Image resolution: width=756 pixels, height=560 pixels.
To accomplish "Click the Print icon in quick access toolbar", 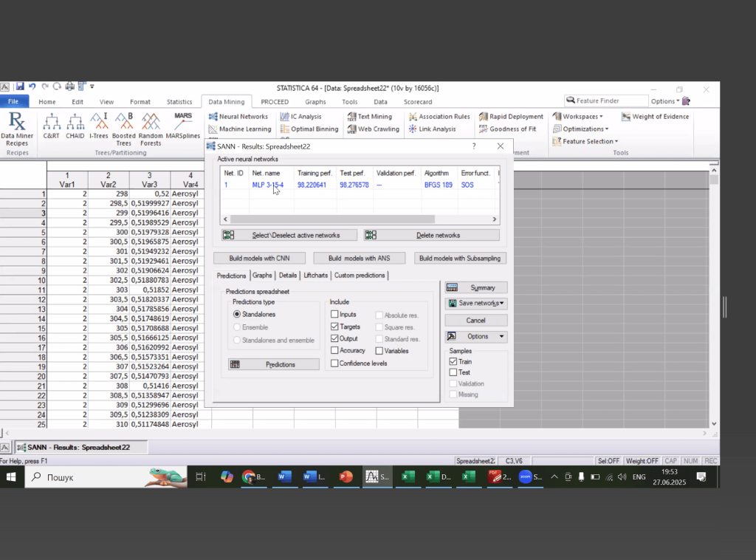I will [70, 86].
